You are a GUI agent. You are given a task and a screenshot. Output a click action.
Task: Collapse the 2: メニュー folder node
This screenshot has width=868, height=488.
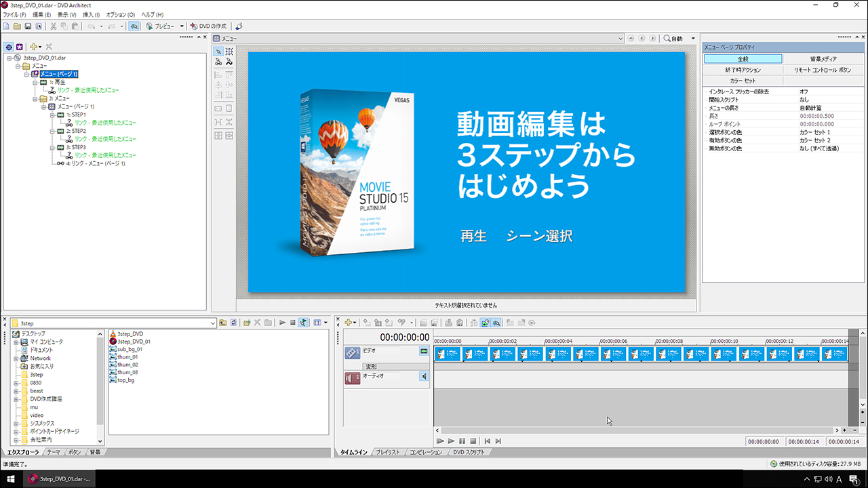[x=34, y=98]
